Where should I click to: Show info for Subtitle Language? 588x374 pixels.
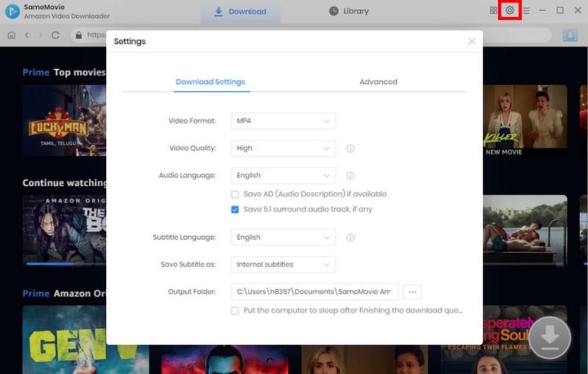(350, 237)
